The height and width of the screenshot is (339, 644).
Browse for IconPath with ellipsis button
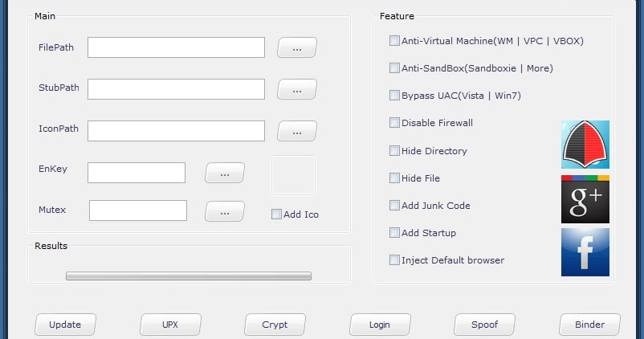[297, 131]
